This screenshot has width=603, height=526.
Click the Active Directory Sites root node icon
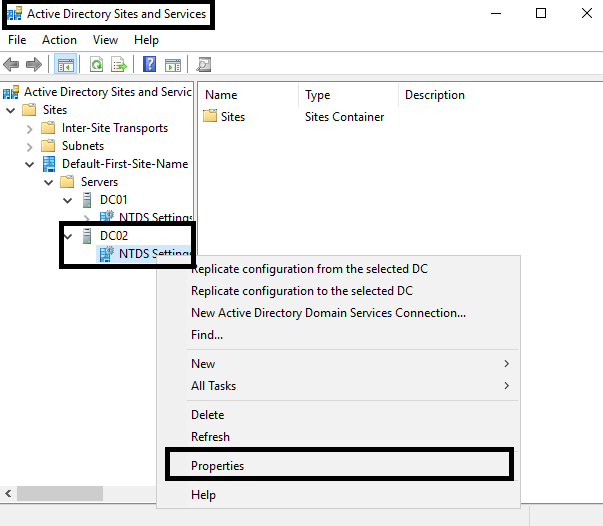[11, 92]
